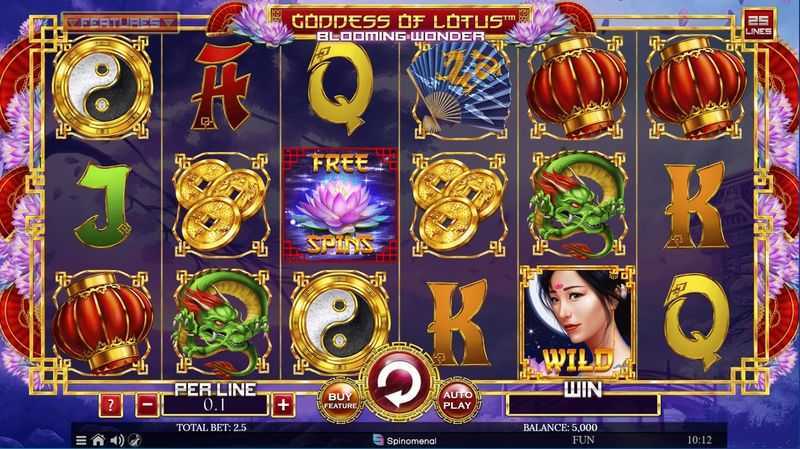Click the Free Spins lotus symbol
The width and height of the screenshot is (800, 449).
pyautogui.click(x=340, y=205)
